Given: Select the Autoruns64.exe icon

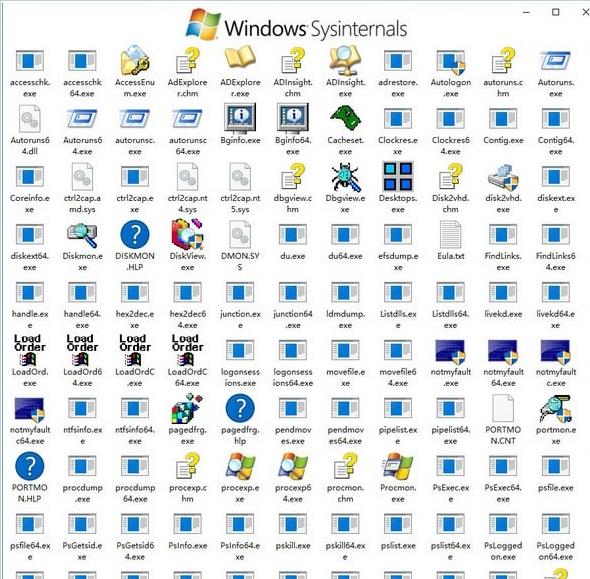Looking at the screenshot, I should coord(82,119).
